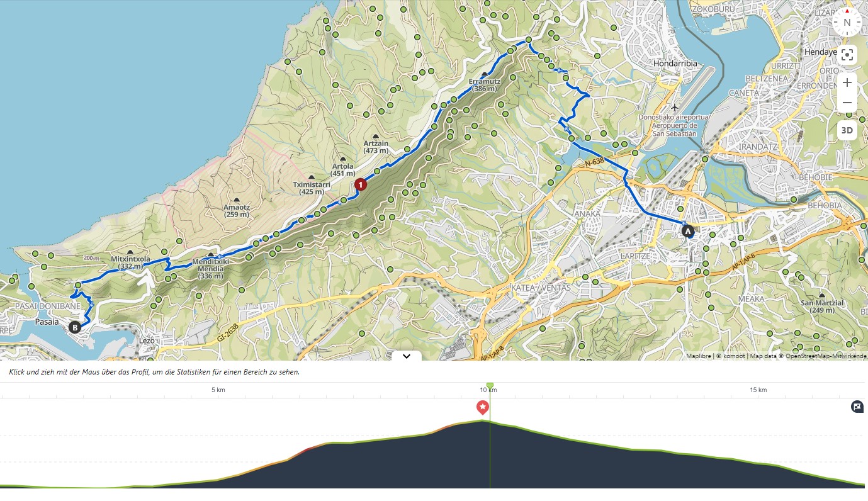Click the Hendaye town label
The height and width of the screenshot is (501, 868).
[x=821, y=52]
